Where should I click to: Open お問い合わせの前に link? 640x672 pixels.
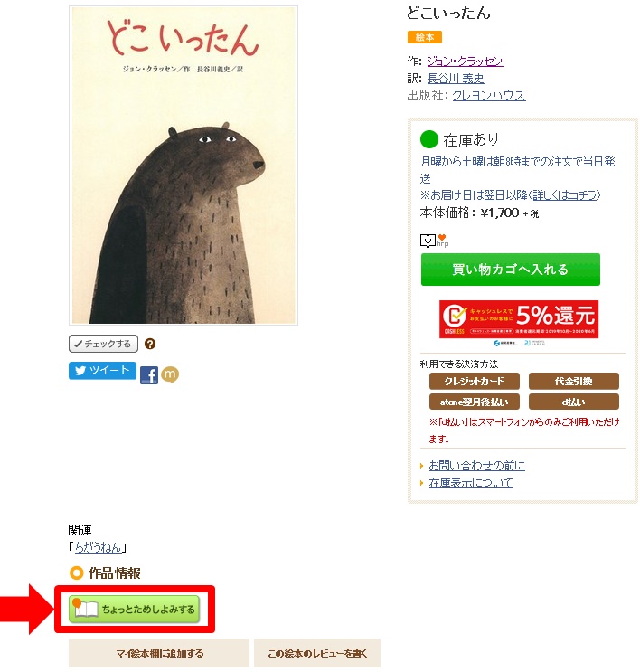[x=476, y=466]
